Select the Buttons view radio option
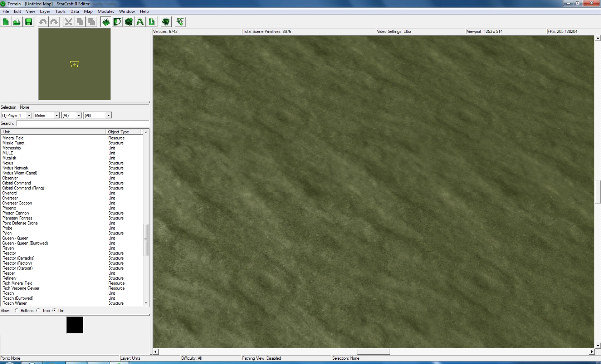The image size is (601, 364). point(17,310)
